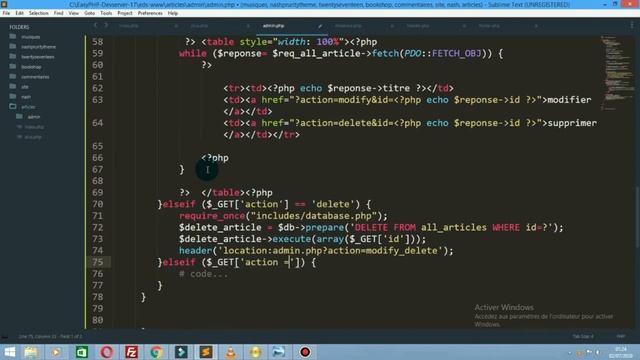Launch Opera browser from the taskbar
This screenshot has width=640, height=360.
pyautogui.click(x=107, y=352)
